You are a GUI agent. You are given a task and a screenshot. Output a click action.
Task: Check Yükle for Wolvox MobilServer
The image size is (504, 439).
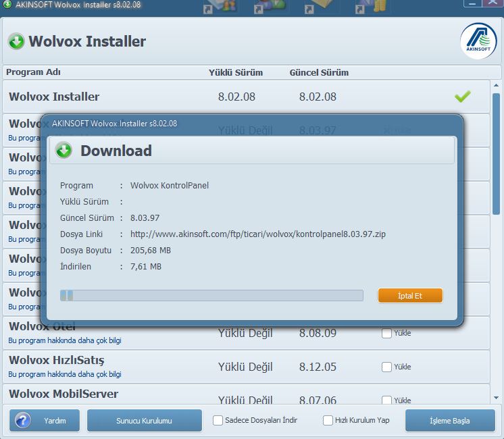386,401
